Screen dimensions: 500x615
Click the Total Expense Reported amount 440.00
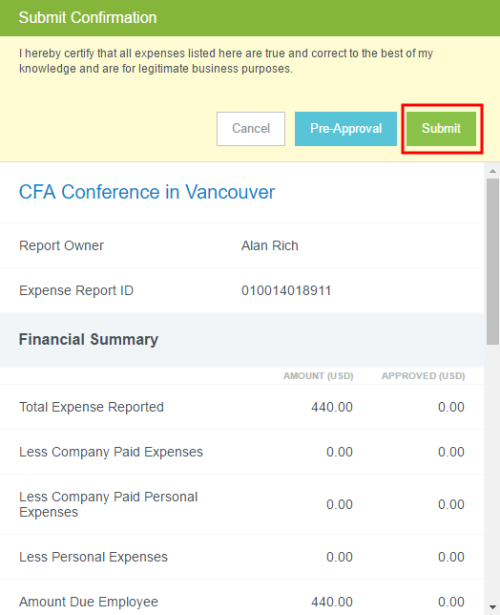point(332,407)
